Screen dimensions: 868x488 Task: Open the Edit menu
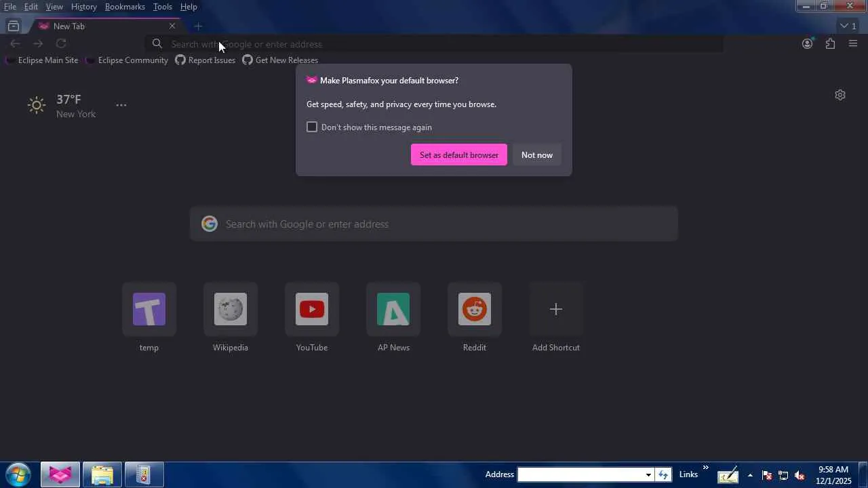click(x=31, y=7)
